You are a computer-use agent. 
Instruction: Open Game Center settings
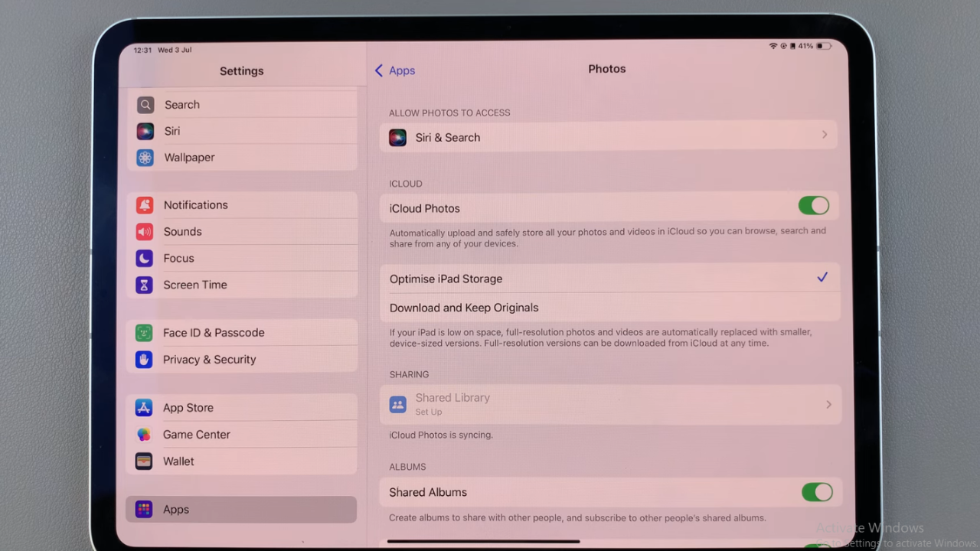click(x=242, y=435)
